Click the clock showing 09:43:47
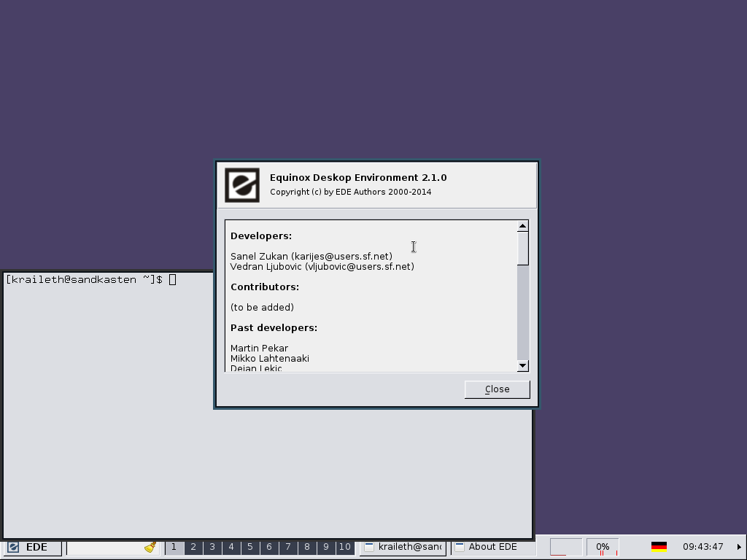The image size is (747, 560). (703, 547)
